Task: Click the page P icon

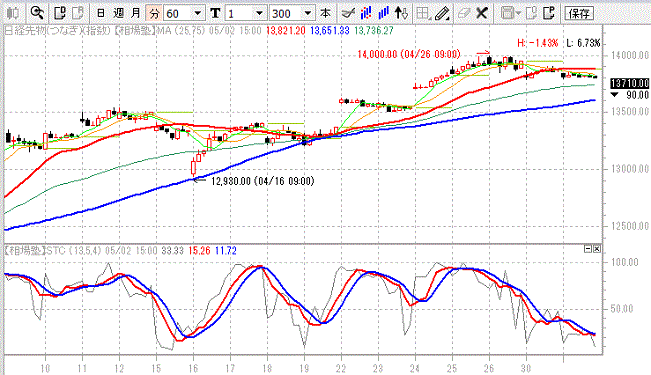Action: [549, 13]
